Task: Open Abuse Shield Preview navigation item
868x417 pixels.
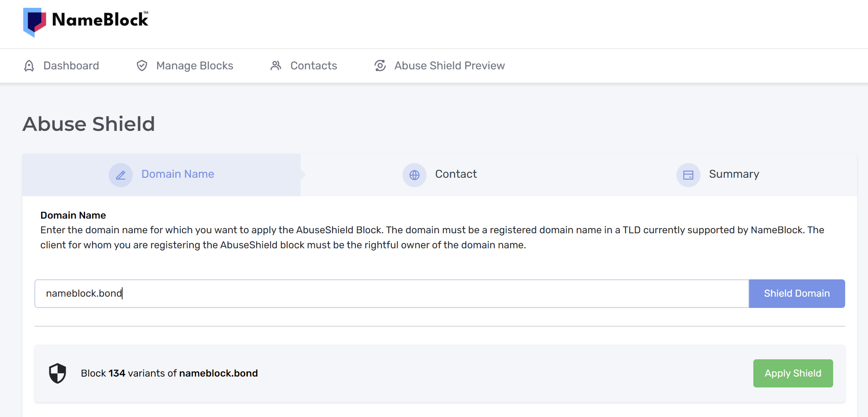Action: click(440, 66)
